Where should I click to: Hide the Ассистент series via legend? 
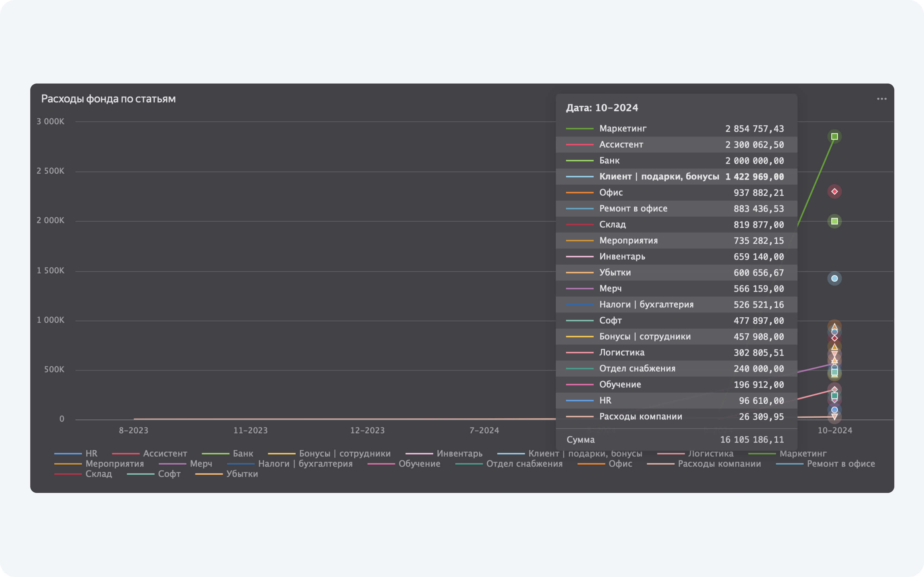click(x=165, y=453)
